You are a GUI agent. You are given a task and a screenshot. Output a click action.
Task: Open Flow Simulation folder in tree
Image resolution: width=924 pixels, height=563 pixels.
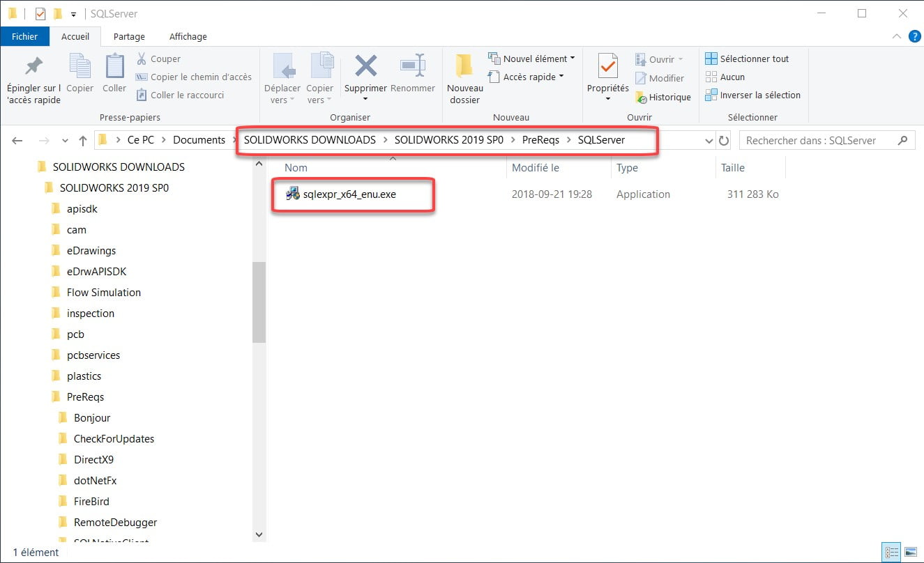tap(104, 292)
